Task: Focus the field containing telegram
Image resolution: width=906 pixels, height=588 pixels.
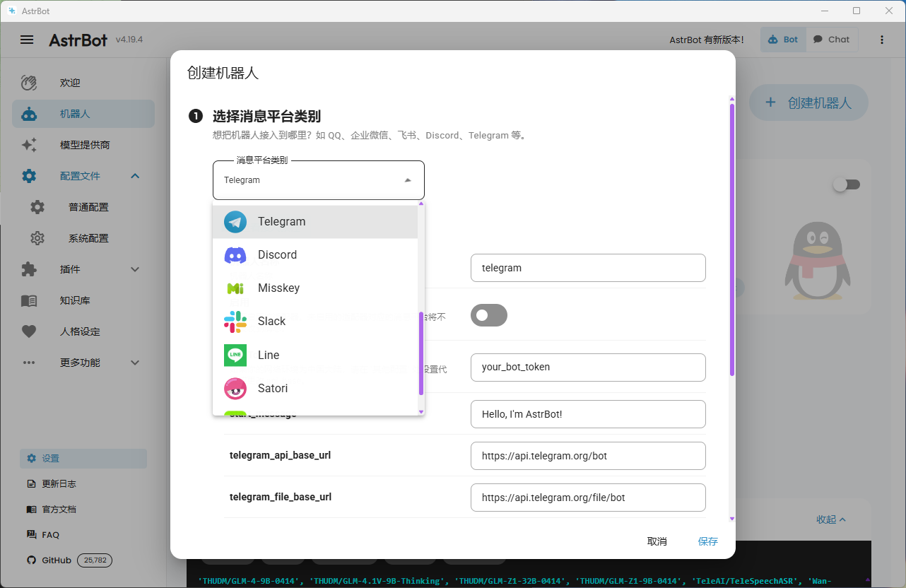Action: click(588, 268)
